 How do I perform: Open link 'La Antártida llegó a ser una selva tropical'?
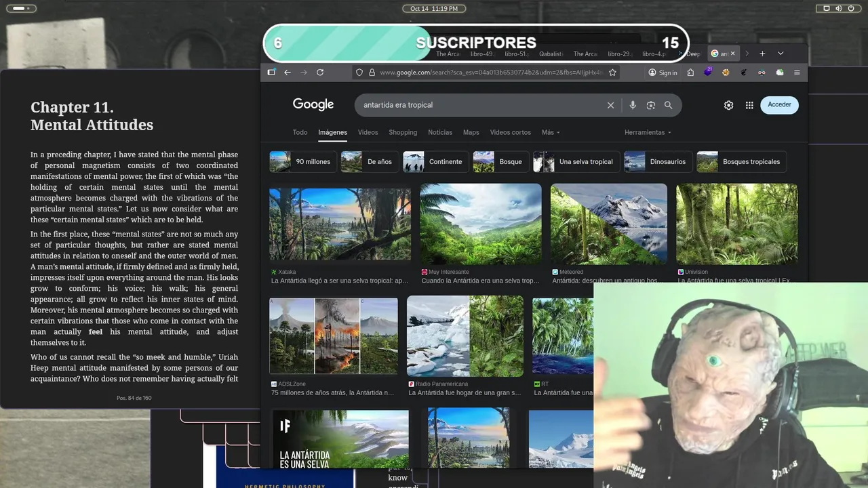(338, 281)
